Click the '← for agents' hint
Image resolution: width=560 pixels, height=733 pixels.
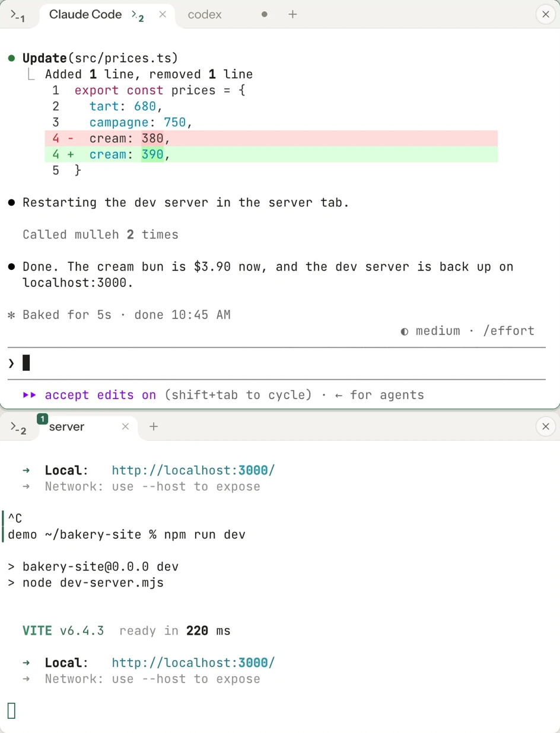coord(380,395)
